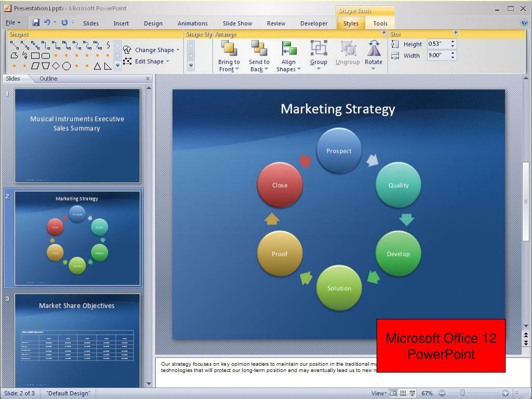Open the Insert ribbon tab
Screen dimensions: 532x399
(x=121, y=23)
